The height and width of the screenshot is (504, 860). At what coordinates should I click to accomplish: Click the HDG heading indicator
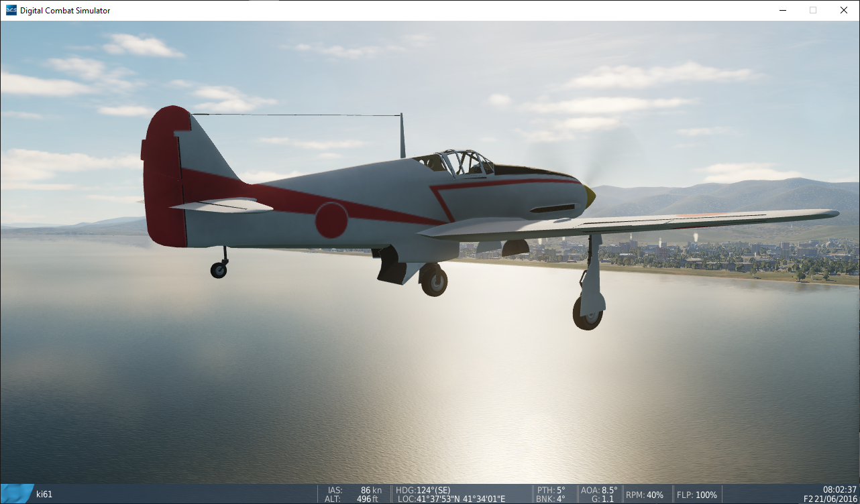click(x=423, y=490)
